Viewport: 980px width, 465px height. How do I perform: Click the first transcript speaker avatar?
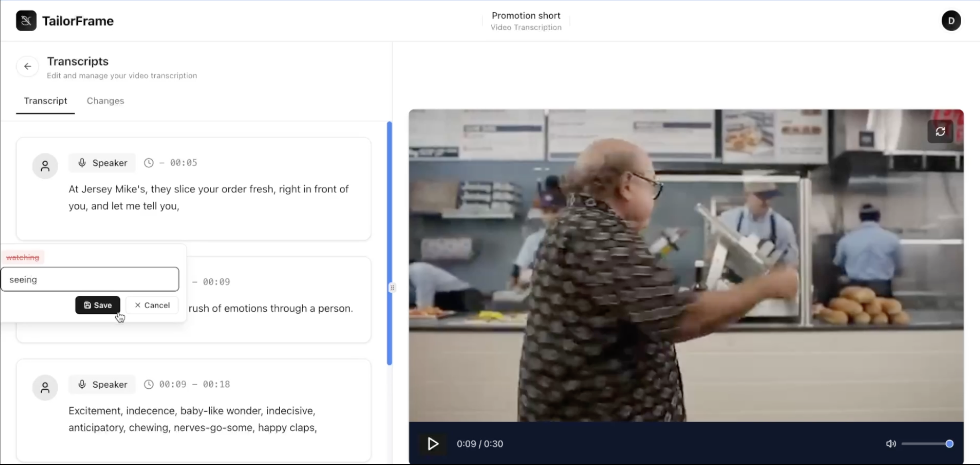click(x=45, y=166)
